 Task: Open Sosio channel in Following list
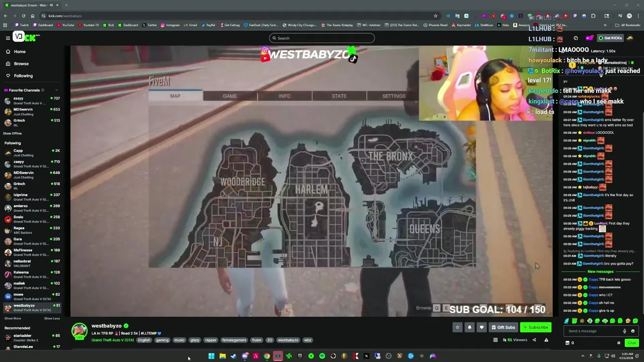coord(31,219)
